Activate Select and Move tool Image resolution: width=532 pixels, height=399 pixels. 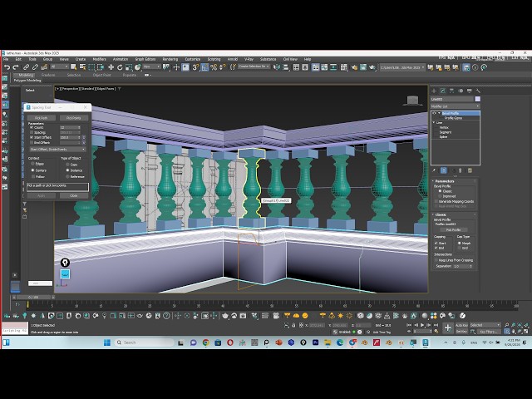(x=111, y=67)
